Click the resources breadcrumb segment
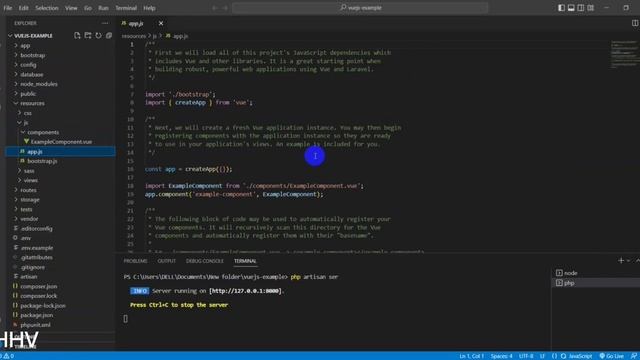 click(133, 36)
